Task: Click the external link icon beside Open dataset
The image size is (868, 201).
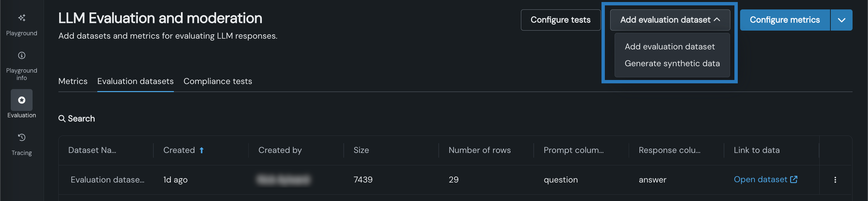Action: pos(793,179)
